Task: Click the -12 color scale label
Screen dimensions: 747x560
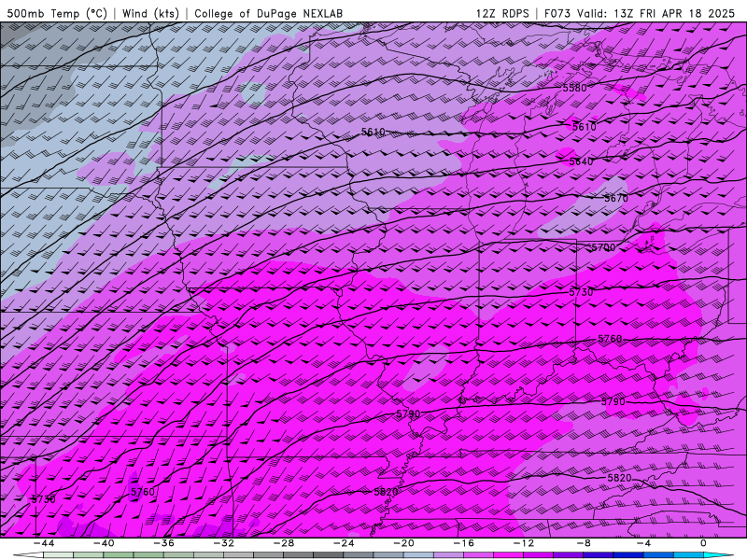Action: pyautogui.click(x=524, y=543)
